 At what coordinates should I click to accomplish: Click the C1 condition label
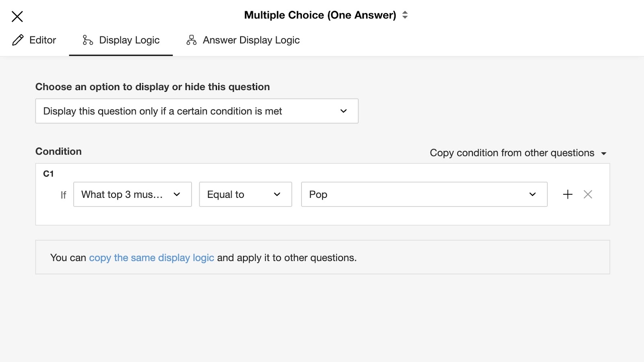pos(48,174)
